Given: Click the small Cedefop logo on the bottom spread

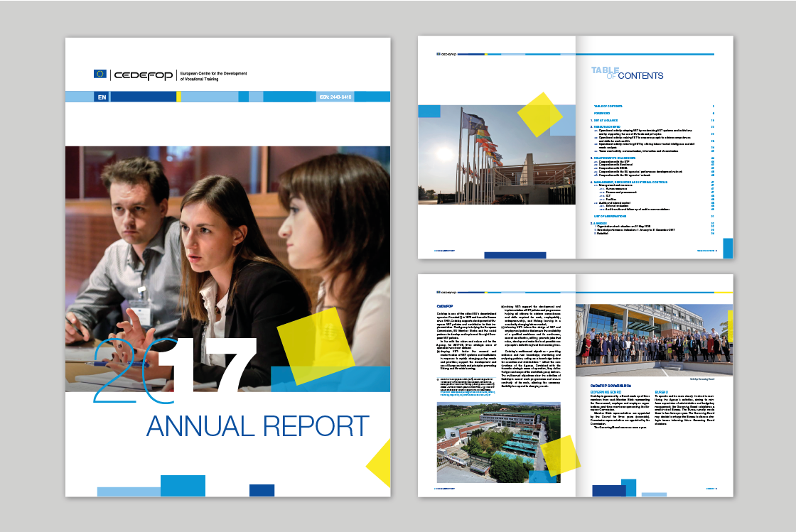Looking at the screenshot, I should (447, 292).
